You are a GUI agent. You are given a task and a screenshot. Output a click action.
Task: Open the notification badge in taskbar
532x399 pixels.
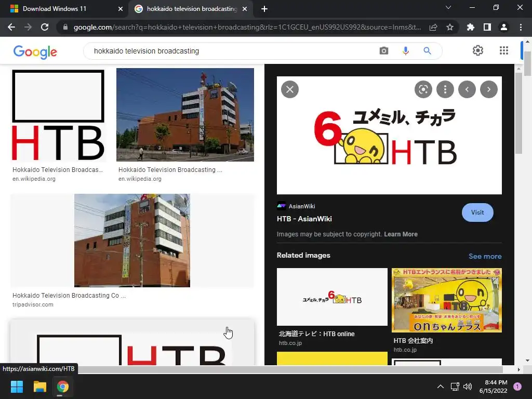tap(517, 387)
